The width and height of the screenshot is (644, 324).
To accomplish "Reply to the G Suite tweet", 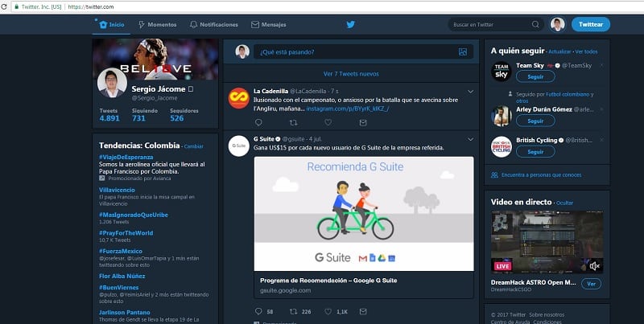I will click(258, 312).
